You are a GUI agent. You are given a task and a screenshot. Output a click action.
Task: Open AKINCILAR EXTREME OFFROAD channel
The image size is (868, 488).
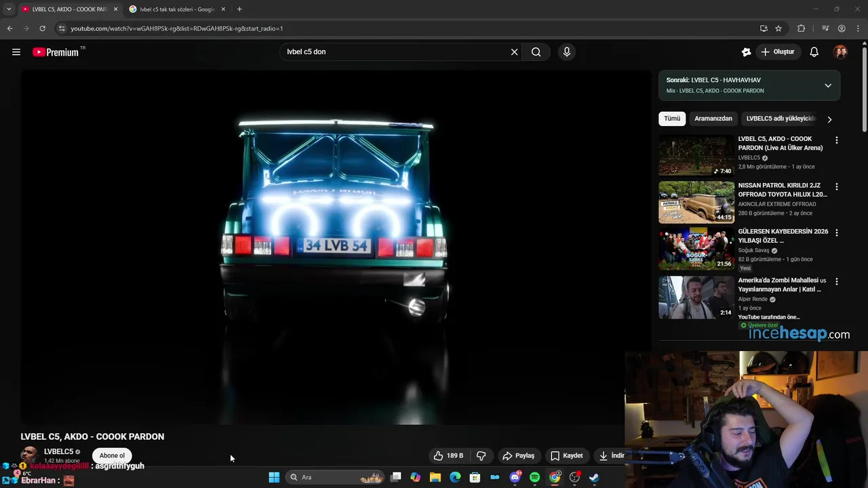777,204
